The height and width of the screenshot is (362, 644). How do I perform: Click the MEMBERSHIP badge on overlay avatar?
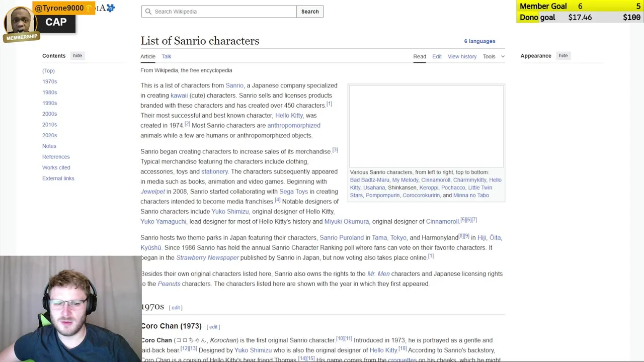coord(22,37)
